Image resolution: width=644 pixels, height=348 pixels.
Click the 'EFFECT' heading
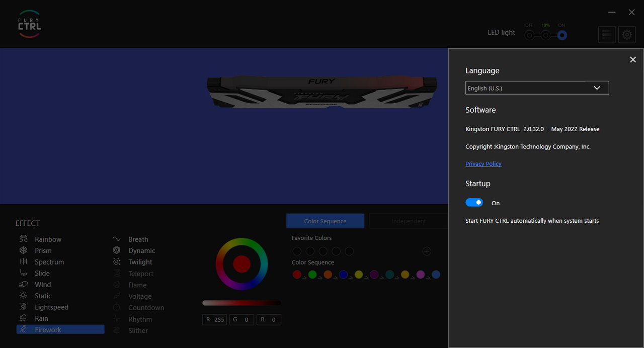28,223
